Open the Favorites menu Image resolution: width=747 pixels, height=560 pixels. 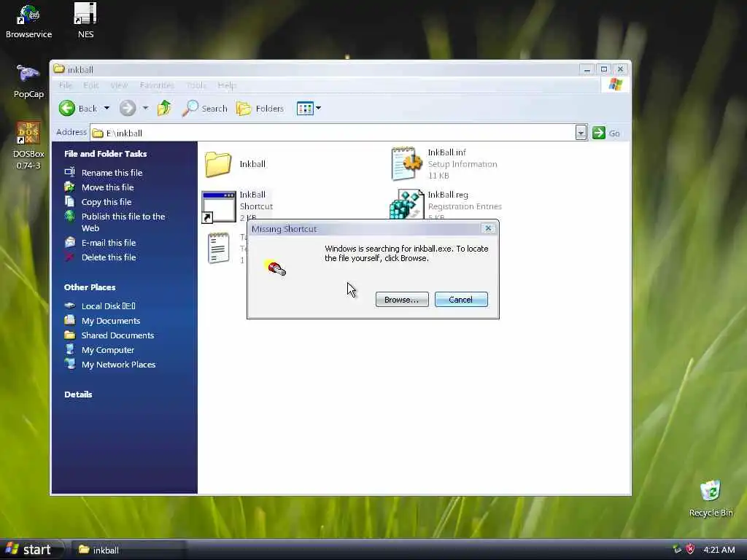coord(157,85)
